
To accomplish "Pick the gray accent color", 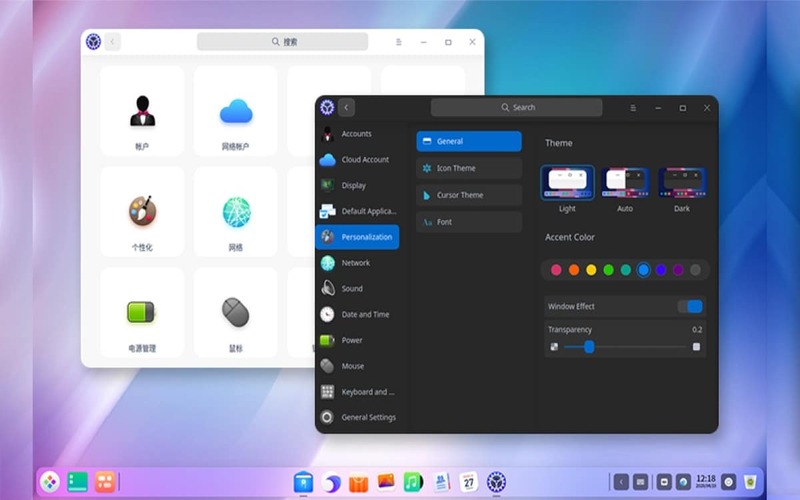I will (695, 270).
